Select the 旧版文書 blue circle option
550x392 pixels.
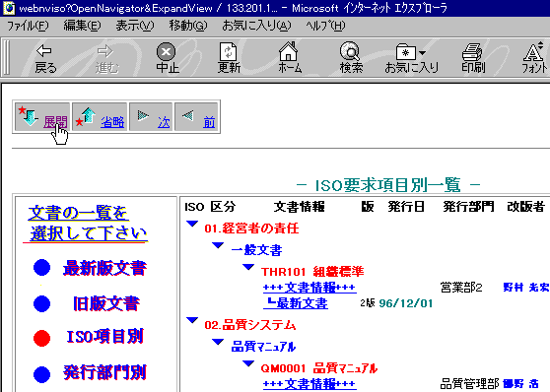[x=41, y=303]
